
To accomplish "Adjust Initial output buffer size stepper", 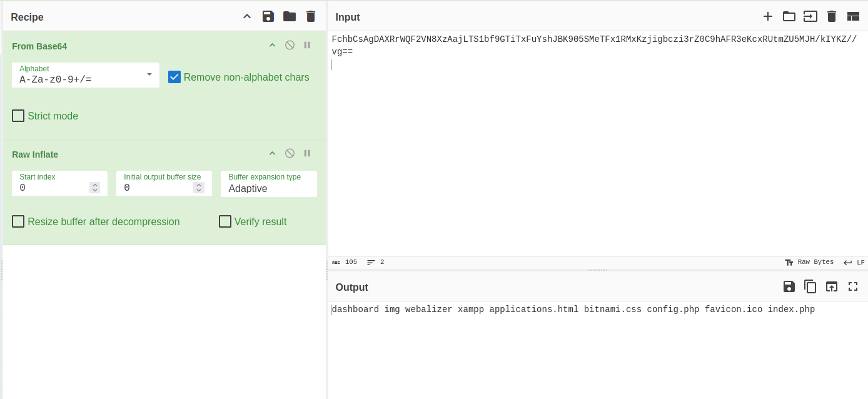I will pyautogui.click(x=199, y=188).
